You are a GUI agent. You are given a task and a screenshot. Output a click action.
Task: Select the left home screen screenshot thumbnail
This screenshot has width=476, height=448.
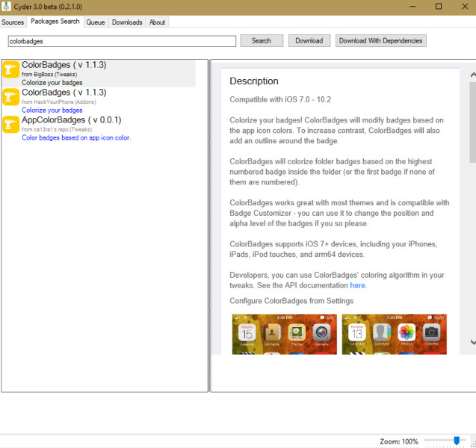click(x=284, y=335)
